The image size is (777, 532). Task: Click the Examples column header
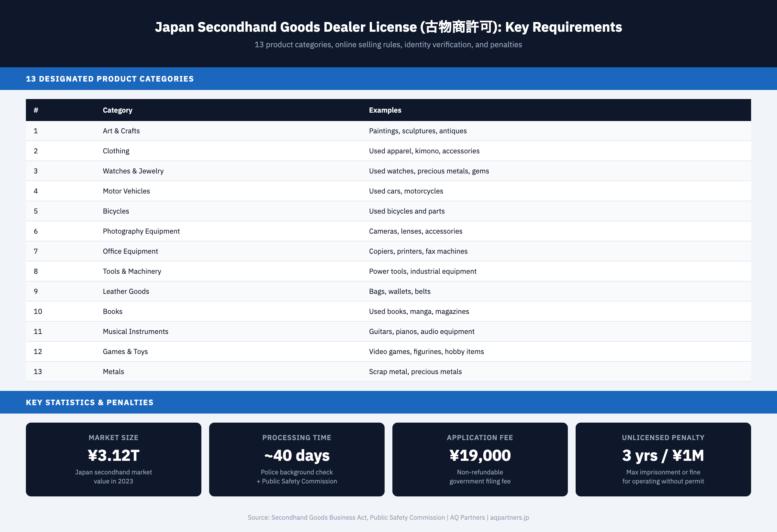point(385,110)
